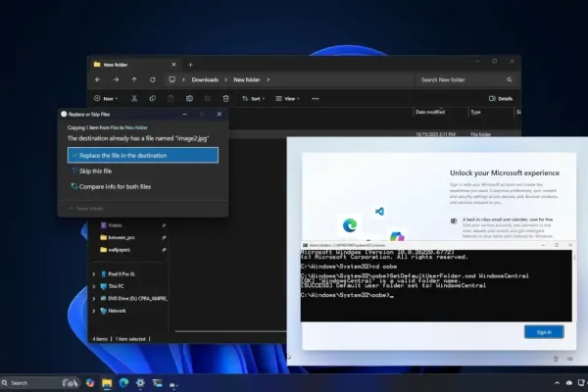Add a new tab with plus button
Screen dimensions: 588x392
(189, 65)
